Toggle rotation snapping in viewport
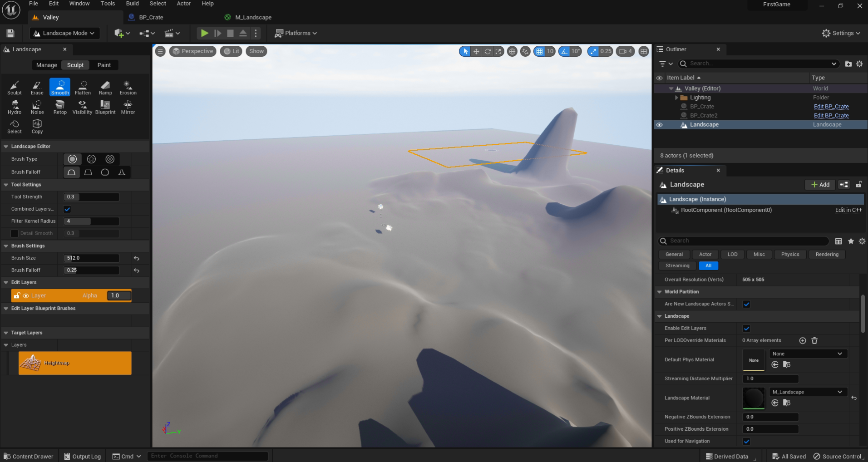The height and width of the screenshot is (462, 868). coord(564,51)
